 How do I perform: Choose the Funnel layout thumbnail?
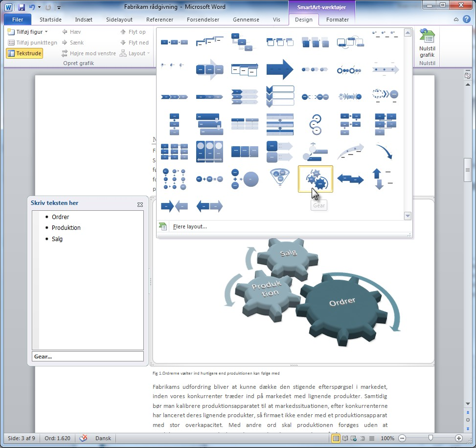280,178
